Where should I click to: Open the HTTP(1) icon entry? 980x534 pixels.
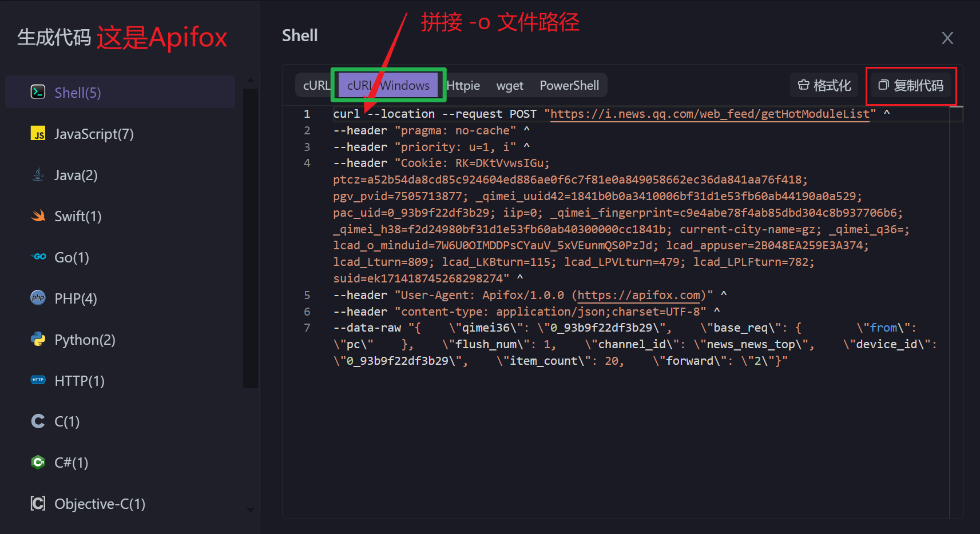38,380
